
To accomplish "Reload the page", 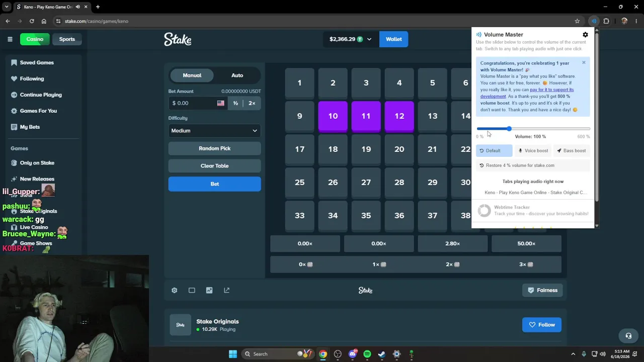I will [32, 21].
